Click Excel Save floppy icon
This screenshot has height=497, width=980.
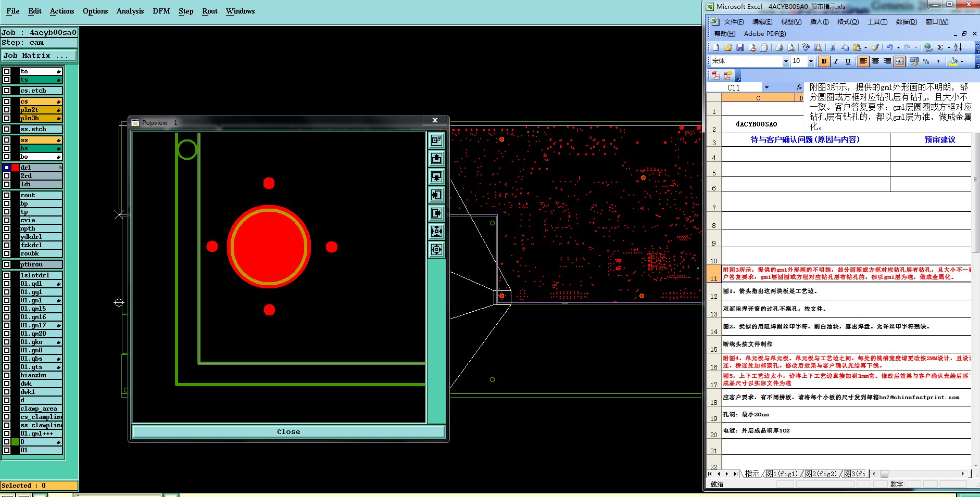[740, 47]
